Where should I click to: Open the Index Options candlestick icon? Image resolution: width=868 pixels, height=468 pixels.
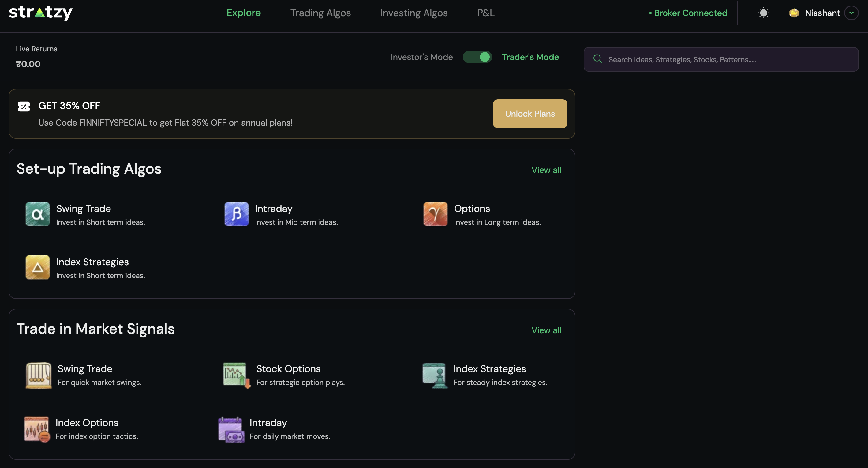point(37,429)
